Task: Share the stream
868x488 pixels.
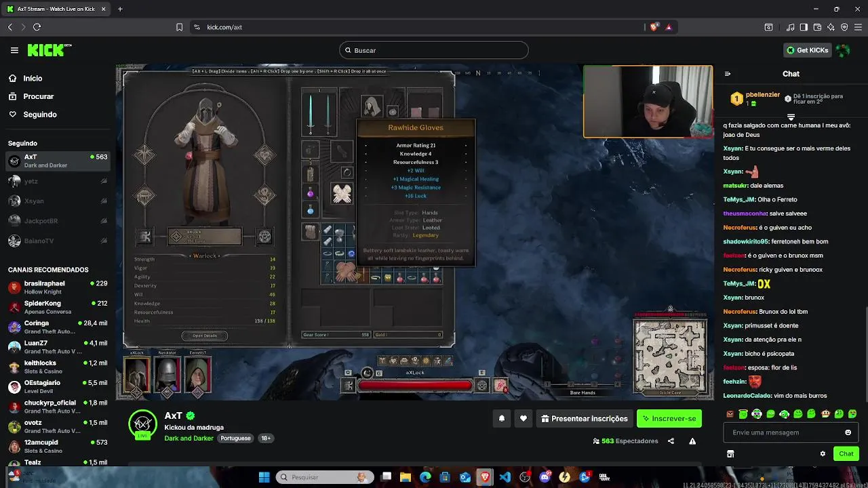Action: (x=671, y=441)
